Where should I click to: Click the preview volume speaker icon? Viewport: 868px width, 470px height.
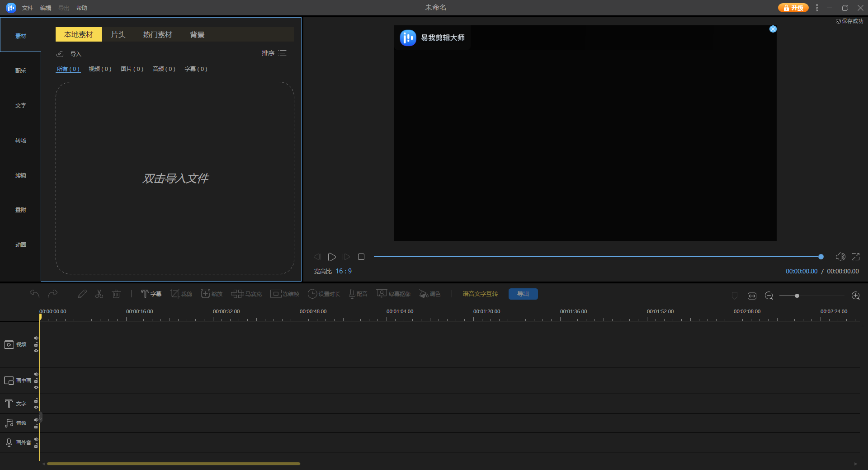point(840,257)
